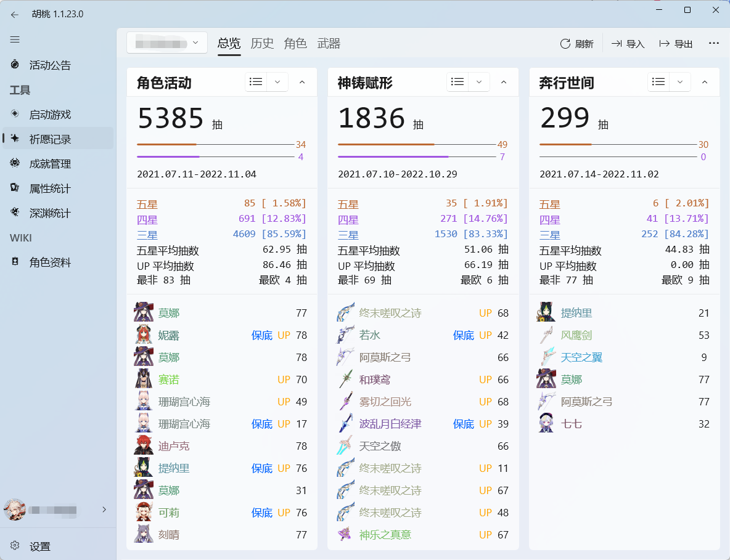Select 启动游戏 in the sidebar
The height and width of the screenshot is (560, 730).
coord(49,115)
